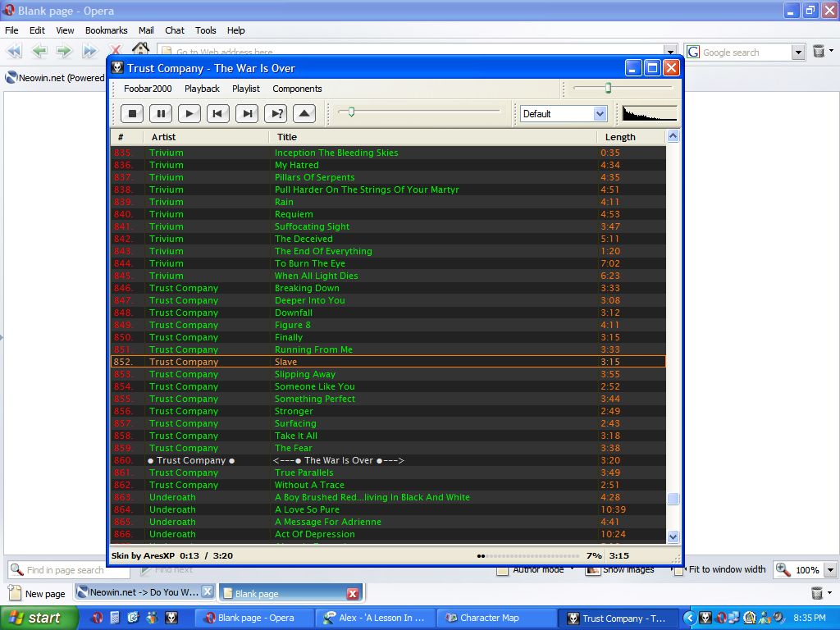Click the eject/open file button
This screenshot has width=840, height=630.
[x=304, y=114]
